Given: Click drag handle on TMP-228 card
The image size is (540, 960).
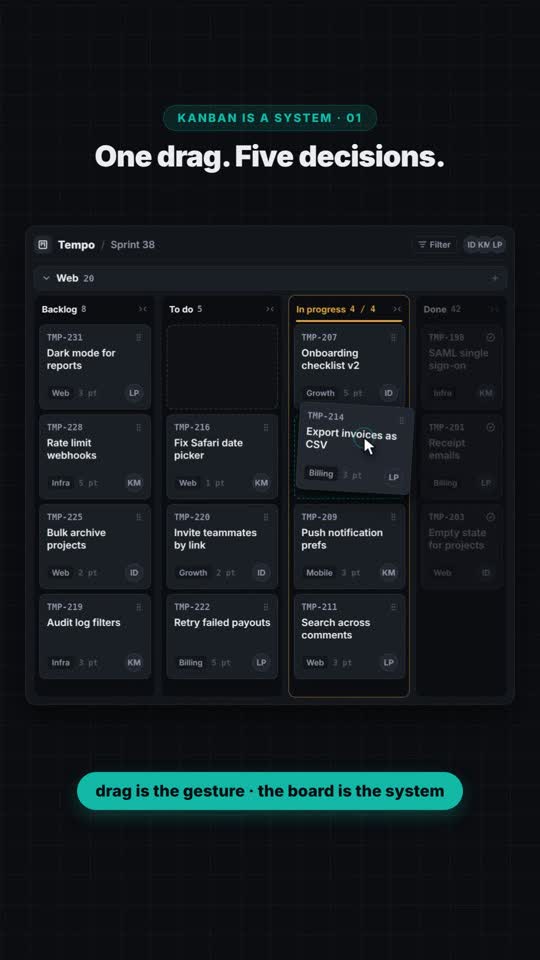Looking at the screenshot, I should (x=138, y=427).
